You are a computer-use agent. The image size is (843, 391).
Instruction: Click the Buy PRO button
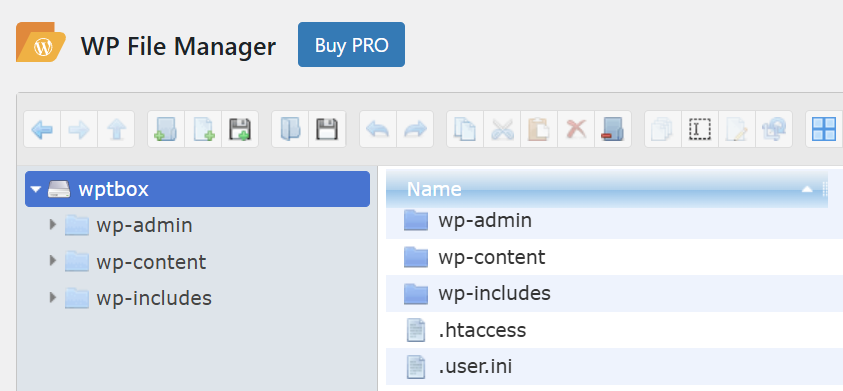tap(352, 45)
